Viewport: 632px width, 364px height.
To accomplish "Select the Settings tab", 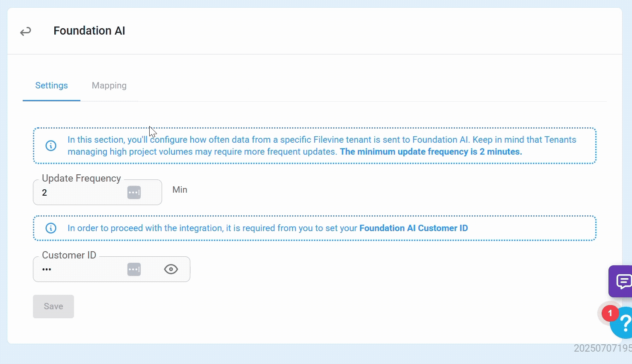I will click(51, 85).
